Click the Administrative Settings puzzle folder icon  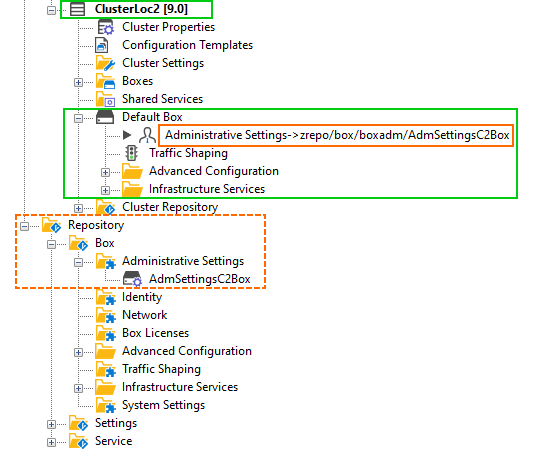(x=105, y=261)
